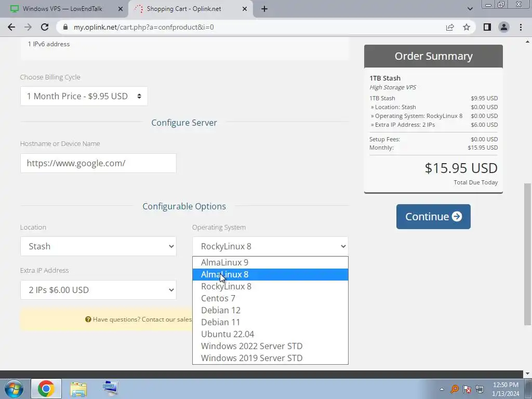Image resolution: width=532 pixels, height=399 pixels.
Task: Pick Debian 12 operating system
Action: coord(270,310)
